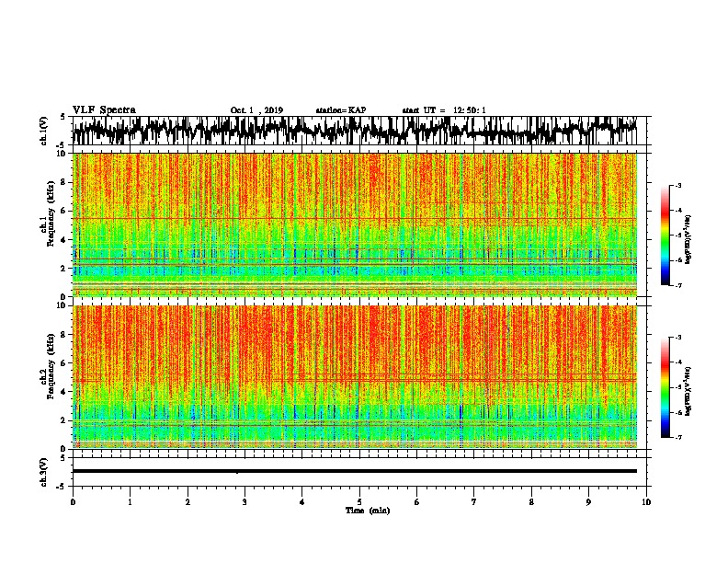Click the "-7" label on ch.1 colorbar
The height and width of the screenshot is (563, 728).
678,285
